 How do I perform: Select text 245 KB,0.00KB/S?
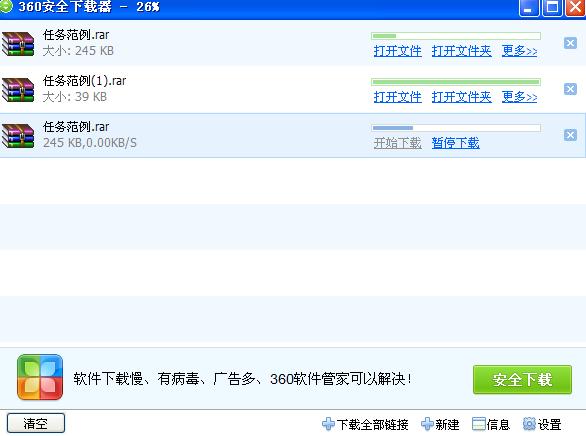(90, 143)
